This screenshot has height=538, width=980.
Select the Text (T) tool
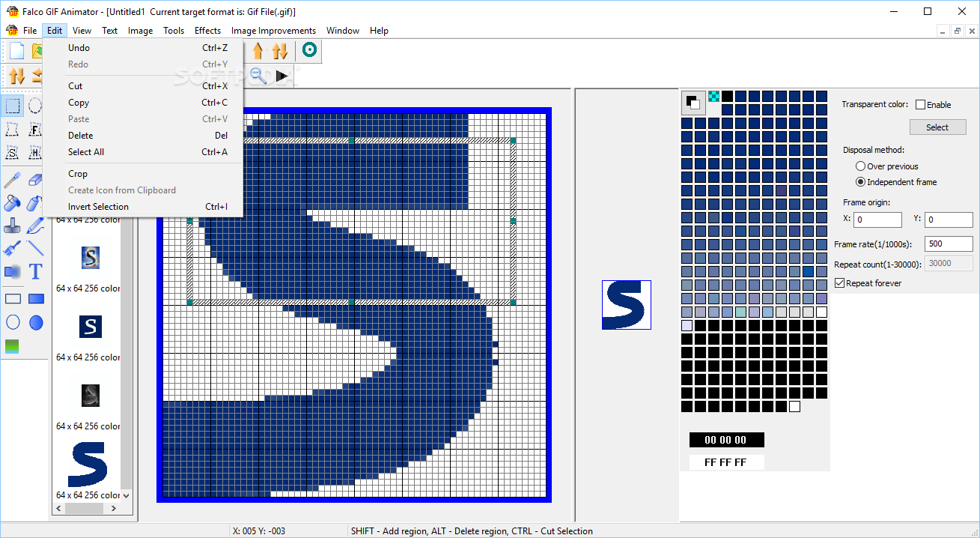[x=35, y=271]
